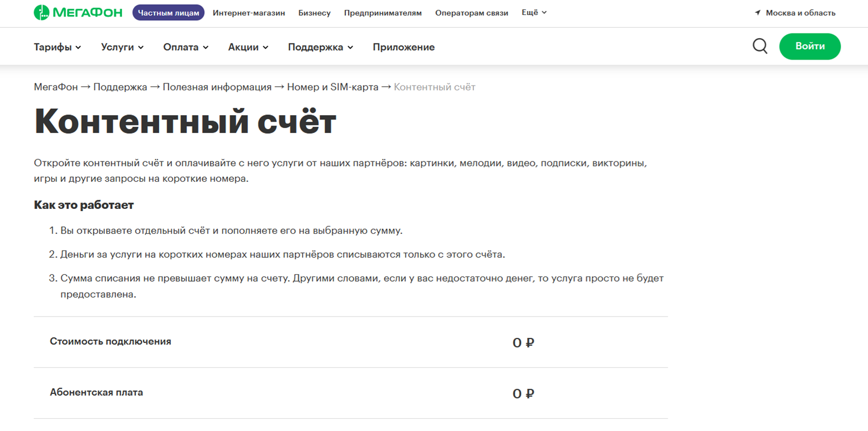This screenshot has height=431, width=868.
Task: Click the Контентный счёт page heading
Action: (185, 120)
